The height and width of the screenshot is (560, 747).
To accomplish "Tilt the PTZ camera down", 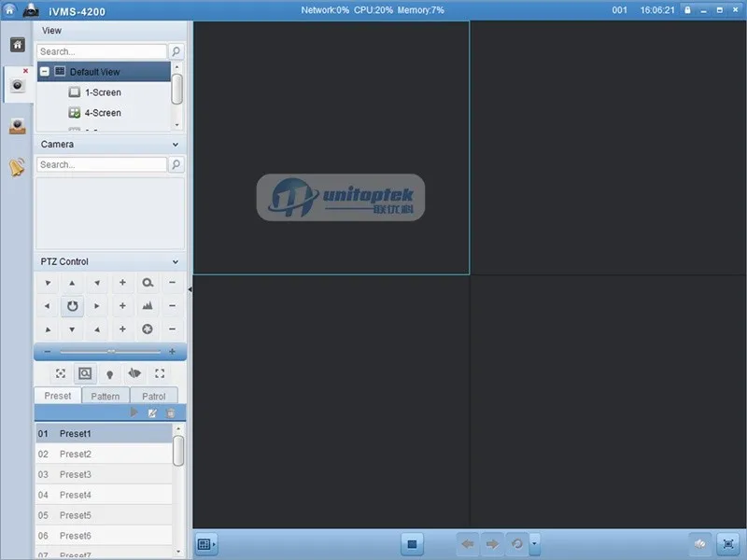I will click(x=72, y=329).
